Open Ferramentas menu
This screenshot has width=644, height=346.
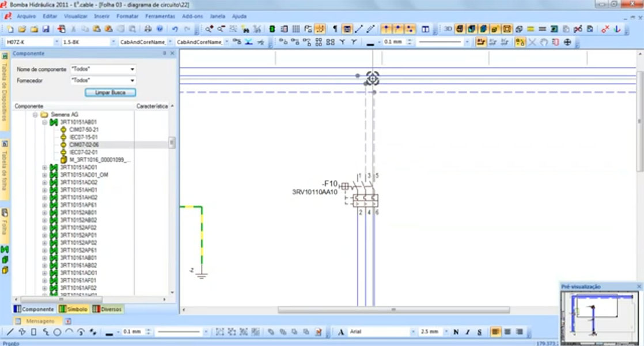tap(160, 17)
